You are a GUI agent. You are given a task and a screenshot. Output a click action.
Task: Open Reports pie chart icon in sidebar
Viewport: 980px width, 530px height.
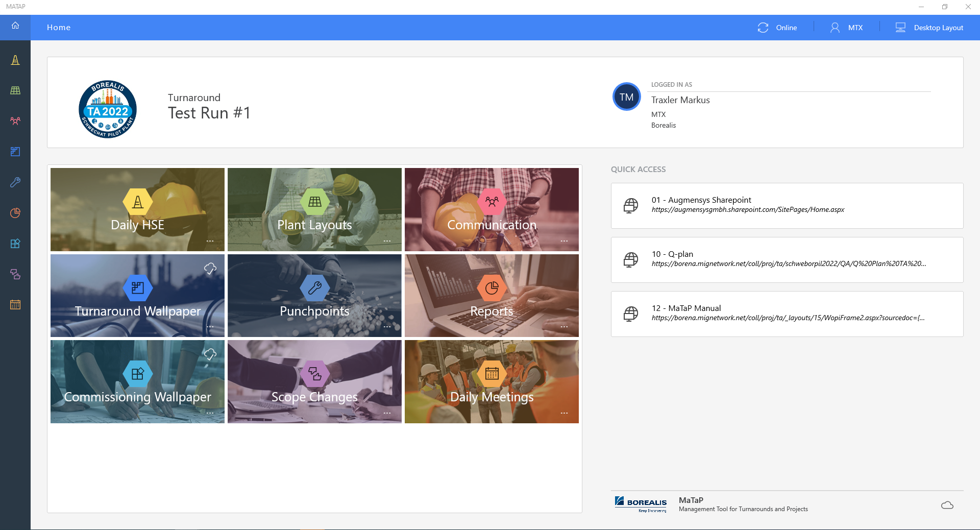pos(15,213)
